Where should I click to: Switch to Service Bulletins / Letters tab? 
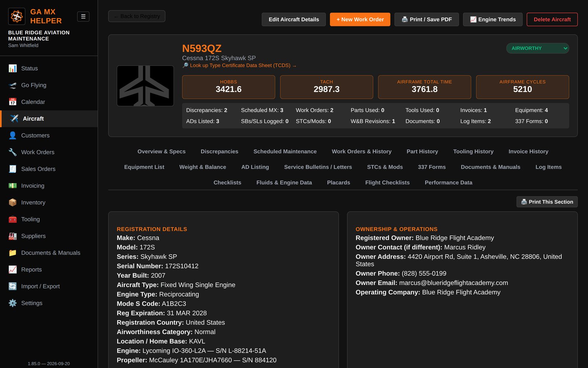pyautogui.click(x=318, y=167)
